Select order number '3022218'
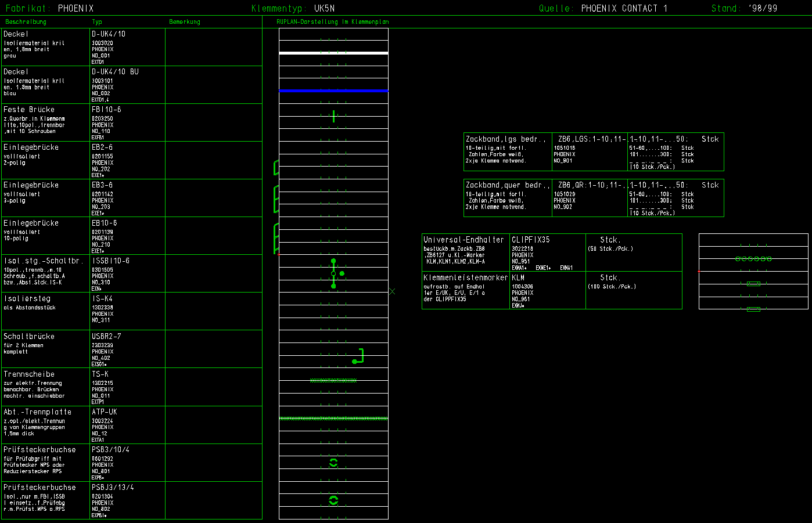The width and height of the screenshot is (812, 523). point(522,249)
